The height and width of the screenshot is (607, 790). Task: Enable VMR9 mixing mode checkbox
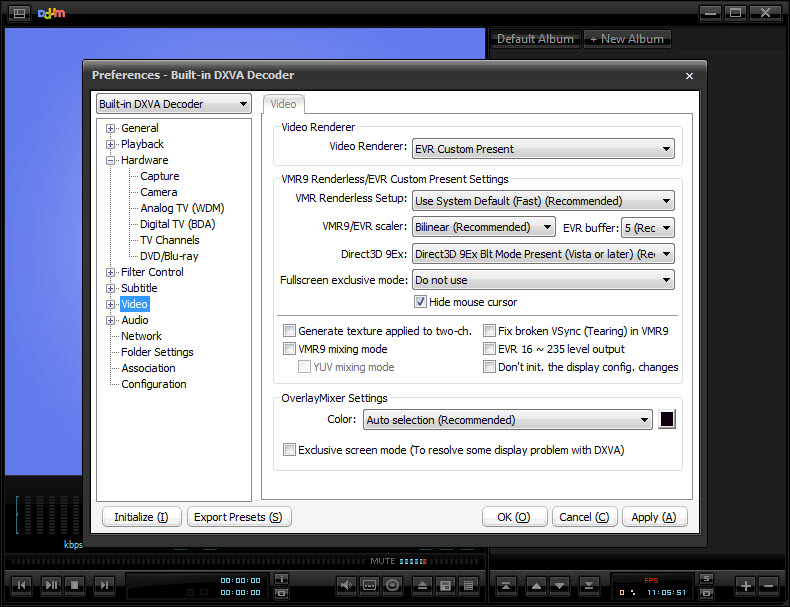pyautogui.click(x=289, y=349)
